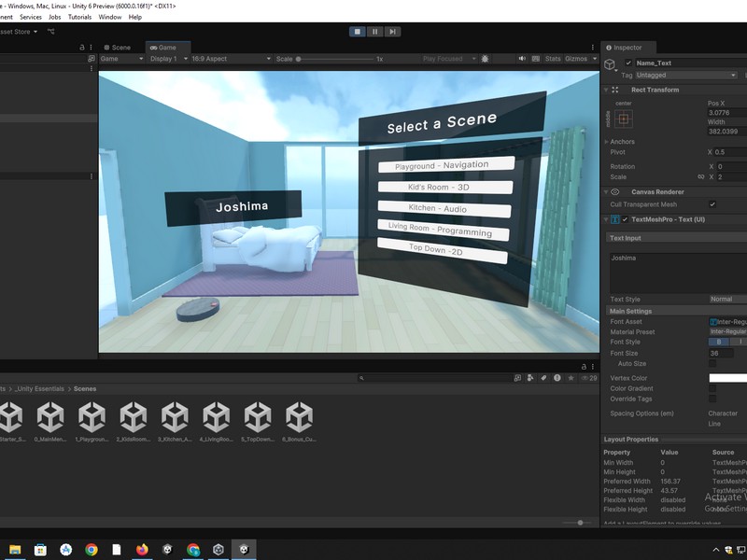The image size is (747, 560).
Task: Click the Step frame button
Action: click(393, 32)
